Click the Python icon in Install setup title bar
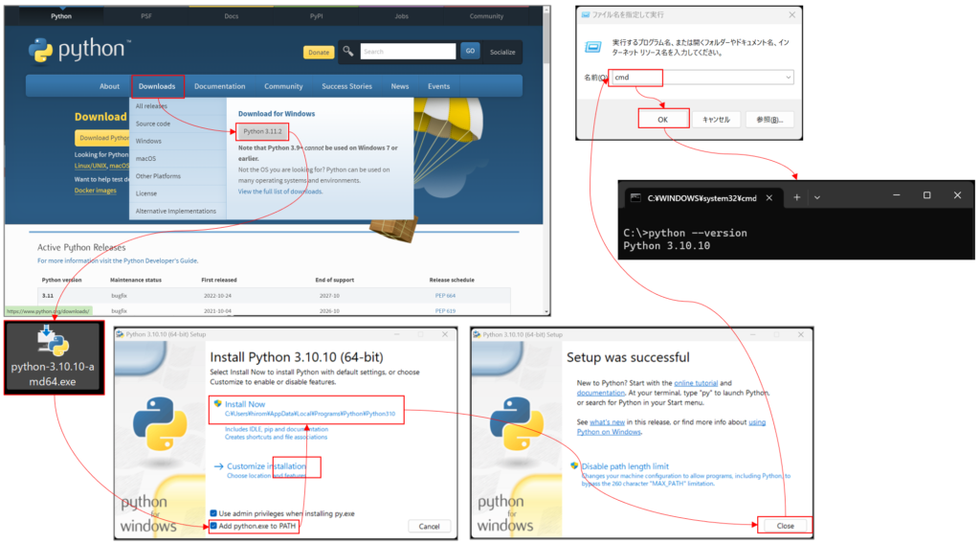 120,334
